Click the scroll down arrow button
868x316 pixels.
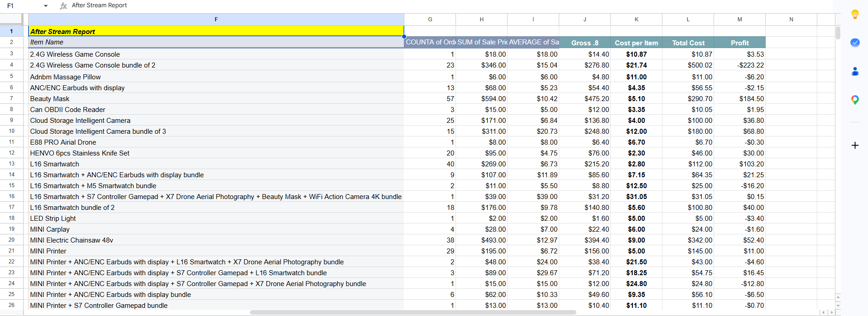[838, 306]
